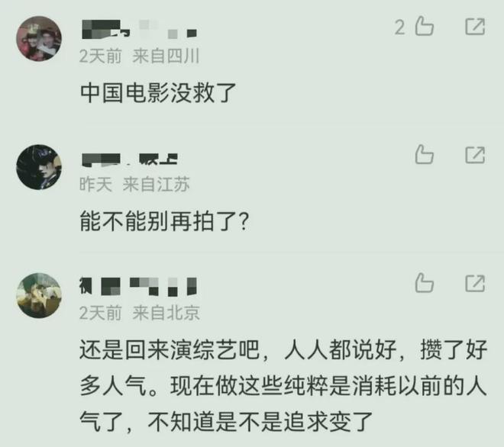Open avatar of the 四川 commenter
Screen dimensions: 504x447
point(39,39)
